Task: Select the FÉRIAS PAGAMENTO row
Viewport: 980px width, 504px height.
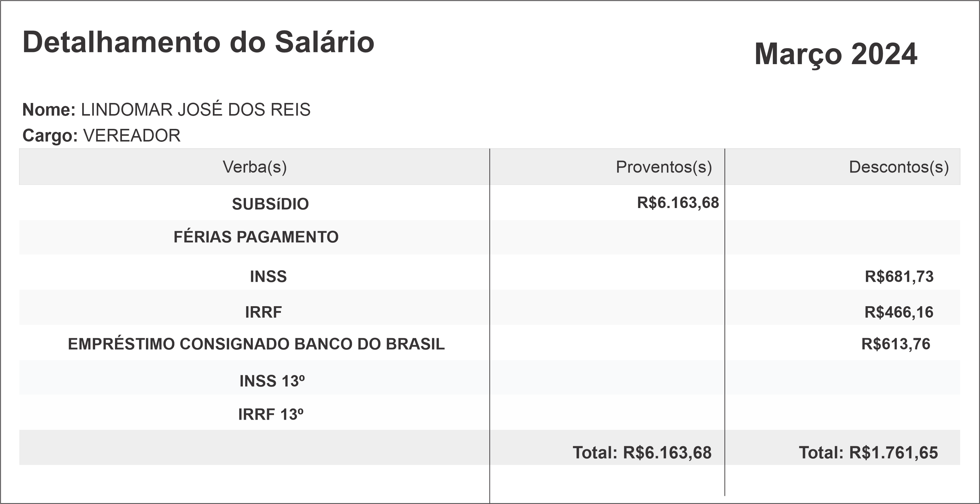Action: tap(256, 237)
